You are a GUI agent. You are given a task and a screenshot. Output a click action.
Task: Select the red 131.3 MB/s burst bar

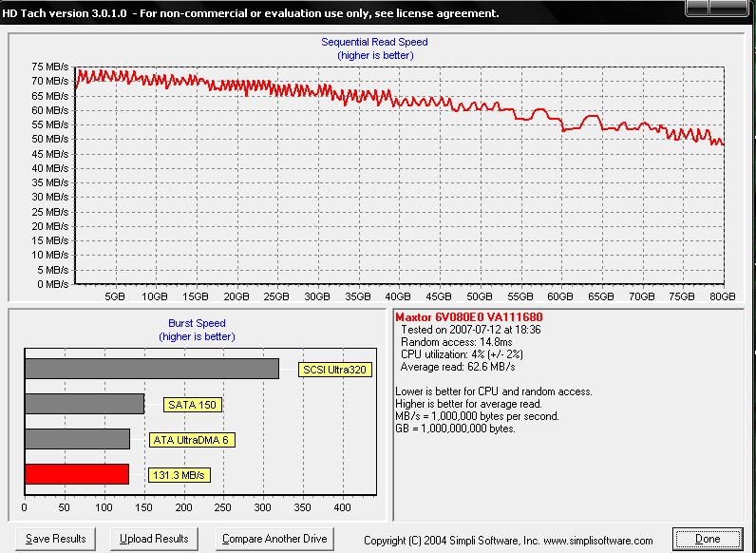tap(76, 474)
